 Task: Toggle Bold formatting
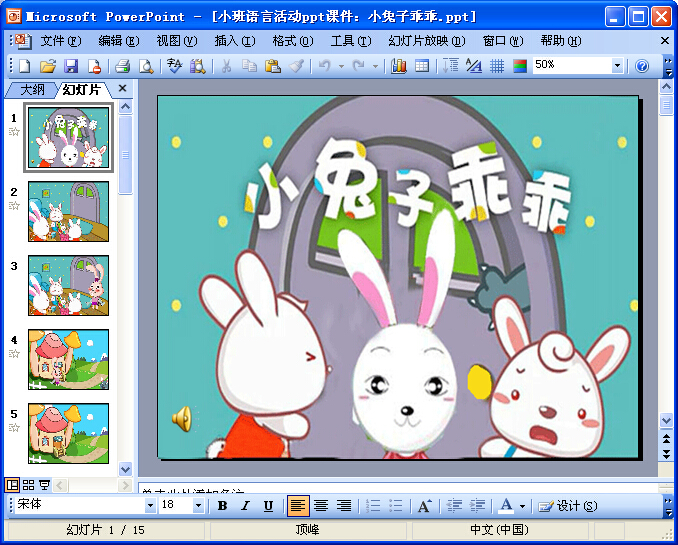[222, 506]
